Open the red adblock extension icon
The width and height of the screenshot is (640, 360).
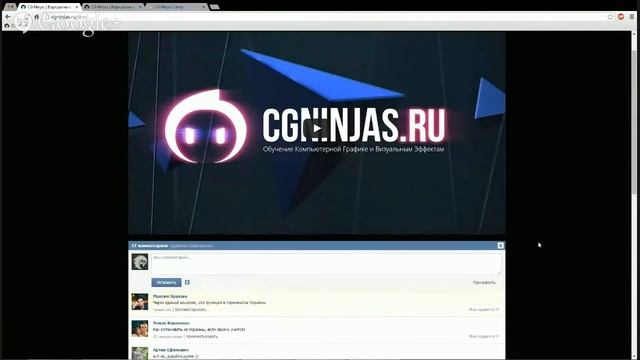coord(621,17)
